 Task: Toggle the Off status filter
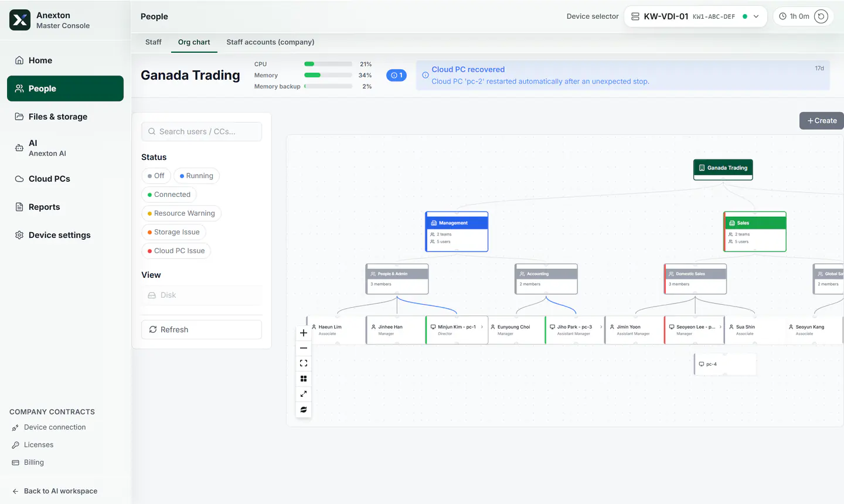tap(156, 176)
